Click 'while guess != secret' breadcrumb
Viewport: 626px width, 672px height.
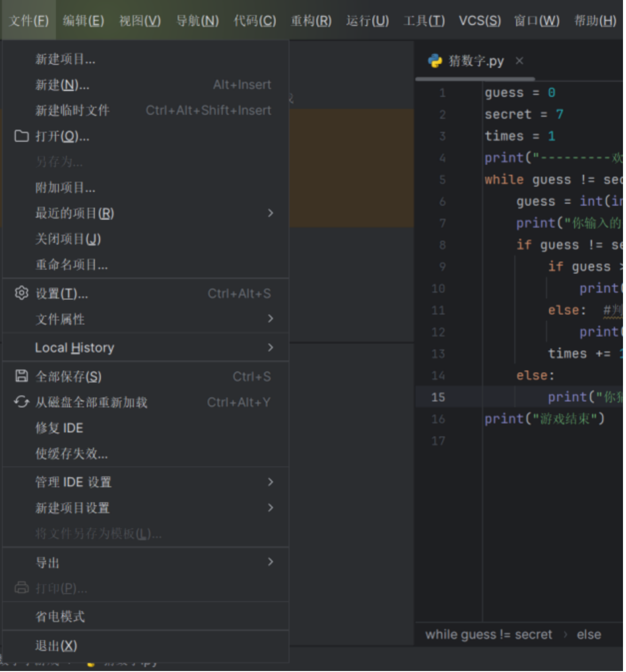point(488,634)
